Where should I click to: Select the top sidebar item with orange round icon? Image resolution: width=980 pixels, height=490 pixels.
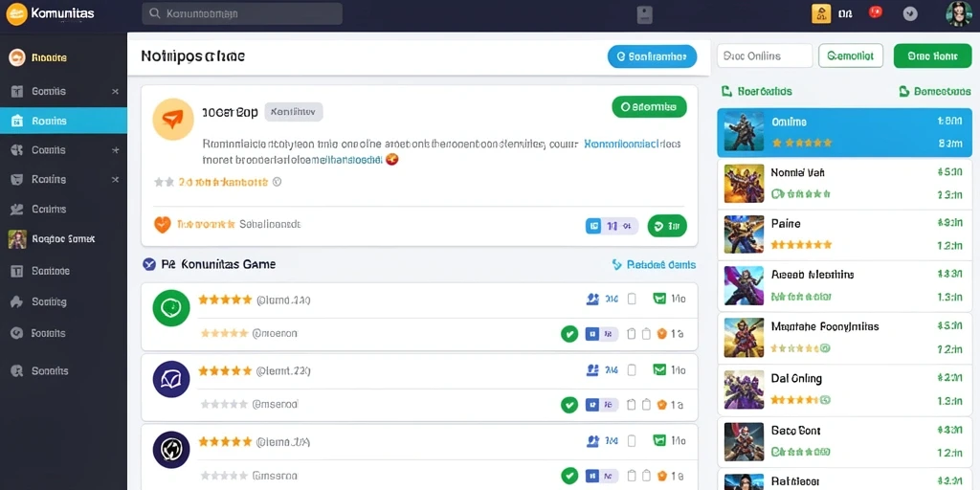(x=63, y=57)
